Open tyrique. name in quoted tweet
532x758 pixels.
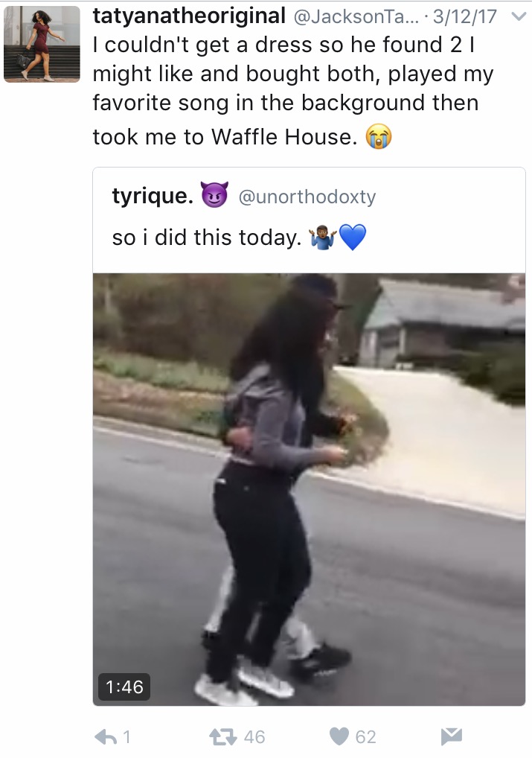(x=153, y=196)
